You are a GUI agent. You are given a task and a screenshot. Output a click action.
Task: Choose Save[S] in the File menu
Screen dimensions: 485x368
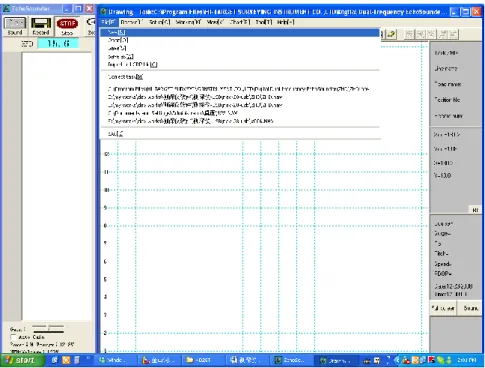pyautogui.click(x=240, y=48)
